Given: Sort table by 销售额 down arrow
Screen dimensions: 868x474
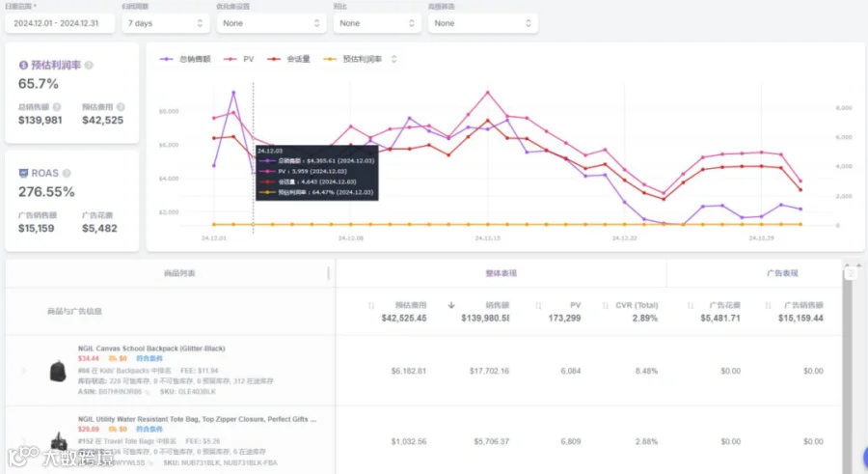Looking at the screenshot, I should (451, 305).
